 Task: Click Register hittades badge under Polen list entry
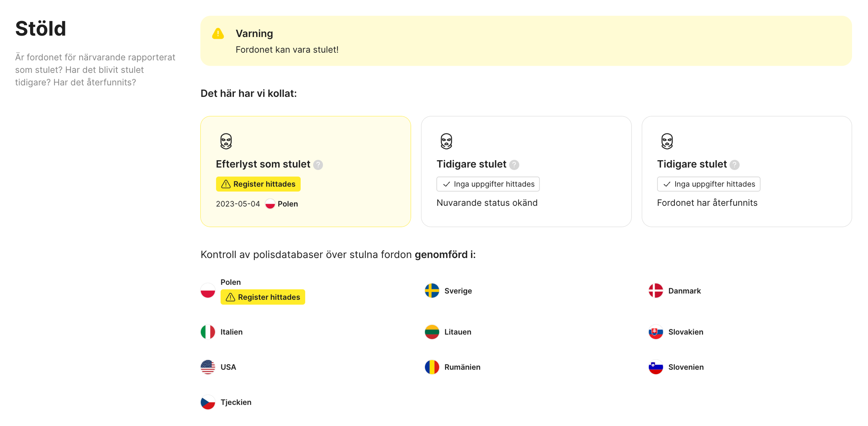click(262, 297)
